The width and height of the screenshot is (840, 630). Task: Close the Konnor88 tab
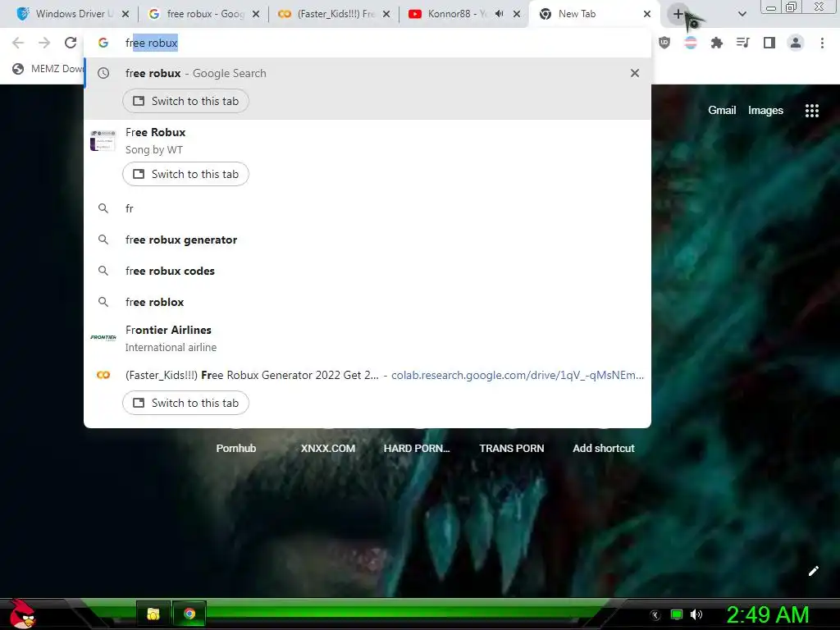pos(517,14)
